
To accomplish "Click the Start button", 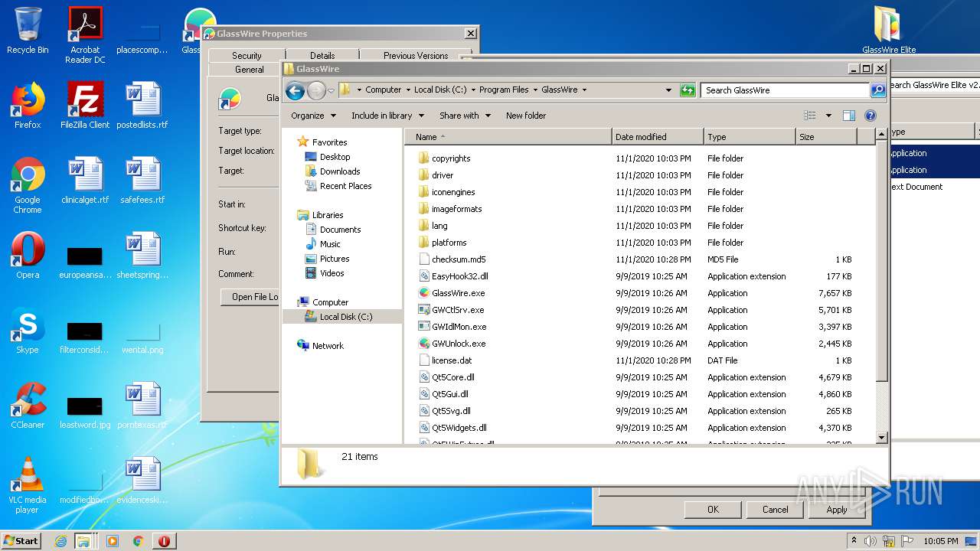I will tap(21, 541).
